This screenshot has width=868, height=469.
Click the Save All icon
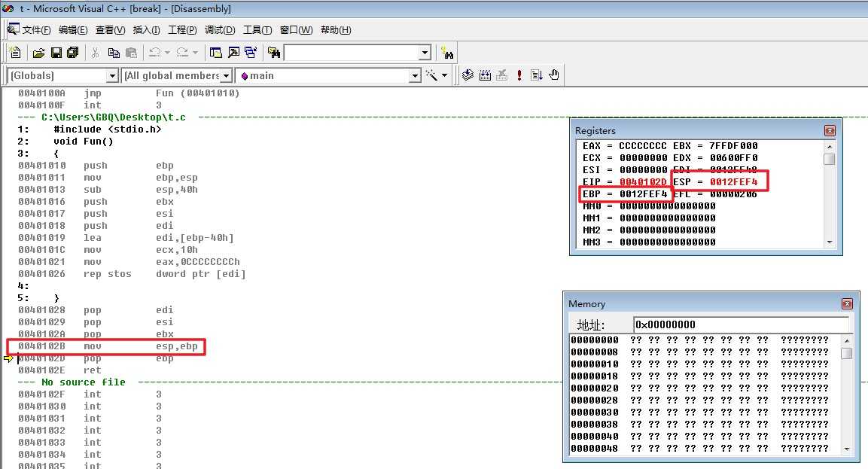click(x=72, y=53)
